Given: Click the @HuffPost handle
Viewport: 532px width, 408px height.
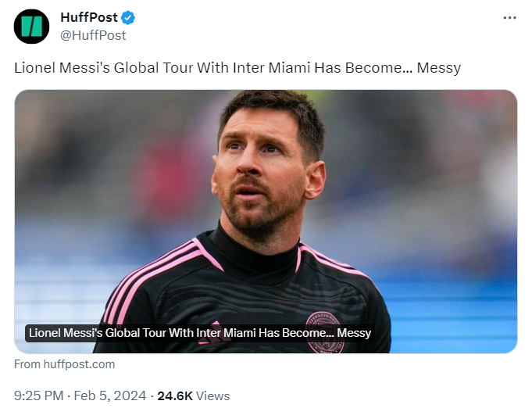Looking at the screenshot, I should point(93,35).
